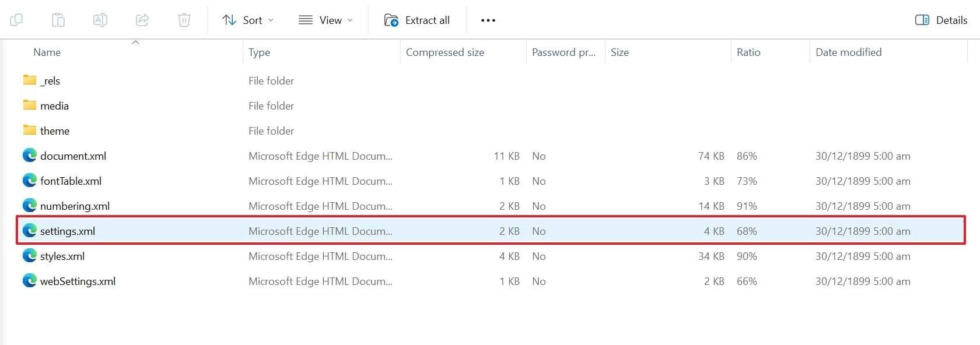Click the Edge icon beside fontTable.xml

point(30,180)
